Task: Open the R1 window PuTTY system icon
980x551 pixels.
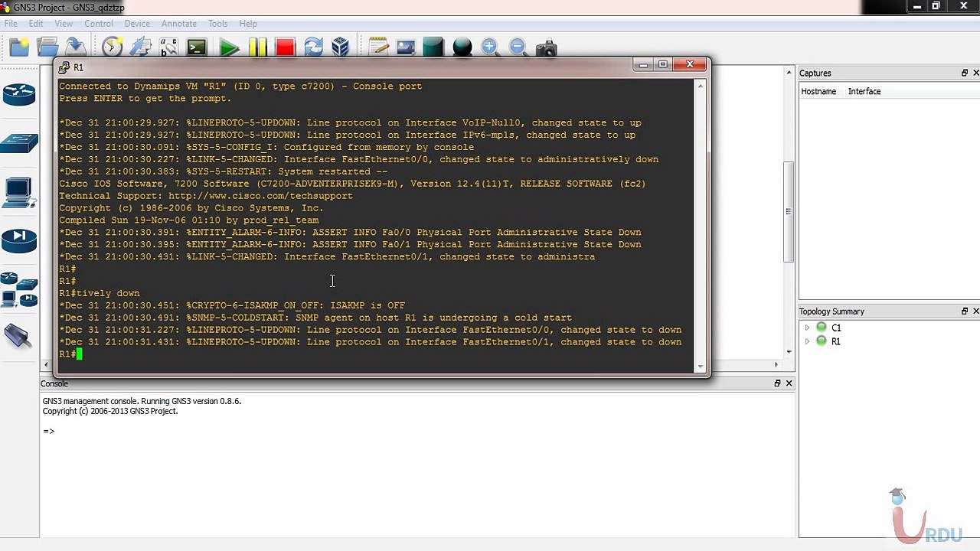Action: click(64, 67)
